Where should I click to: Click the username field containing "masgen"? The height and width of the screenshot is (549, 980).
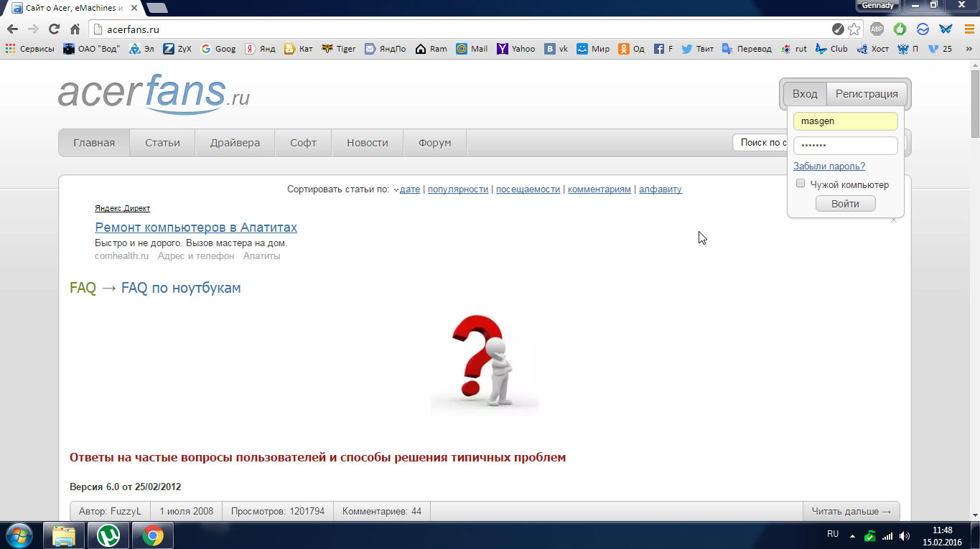pos(845,121)
